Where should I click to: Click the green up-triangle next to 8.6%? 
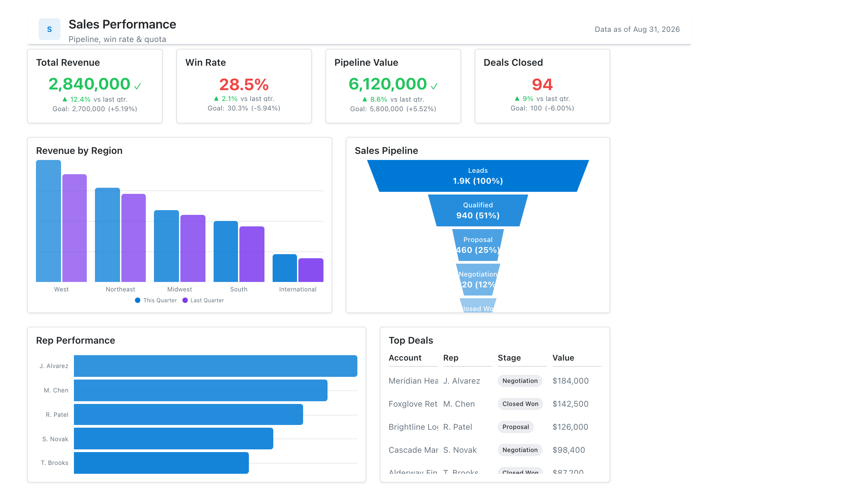(365, 99)
